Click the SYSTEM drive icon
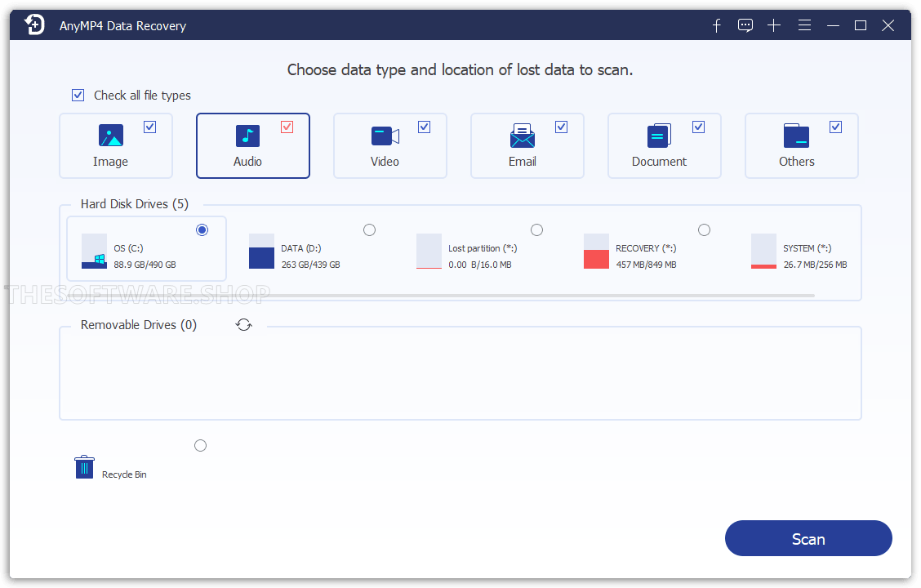The width and height of the screenshot is (921, 588). 763,252
